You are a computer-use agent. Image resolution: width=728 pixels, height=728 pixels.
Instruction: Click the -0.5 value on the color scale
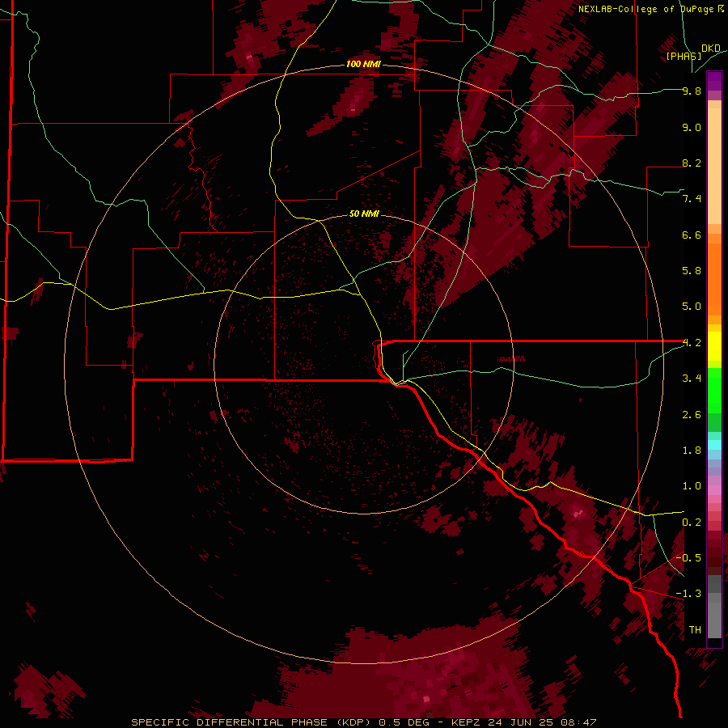coord(688,558)
